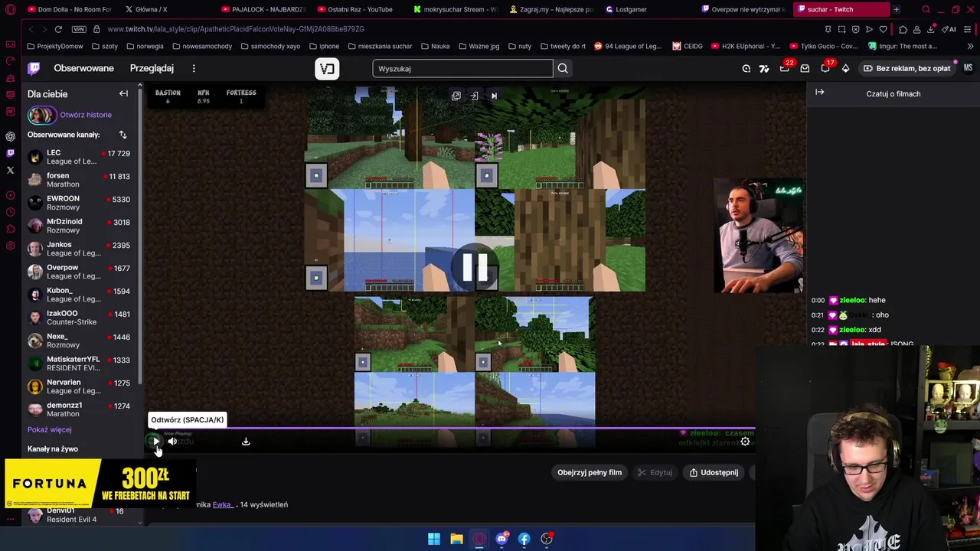Switch to the Dom Dolla YouTube tab
Screen dimensions: 980x551
click(69, 9)
